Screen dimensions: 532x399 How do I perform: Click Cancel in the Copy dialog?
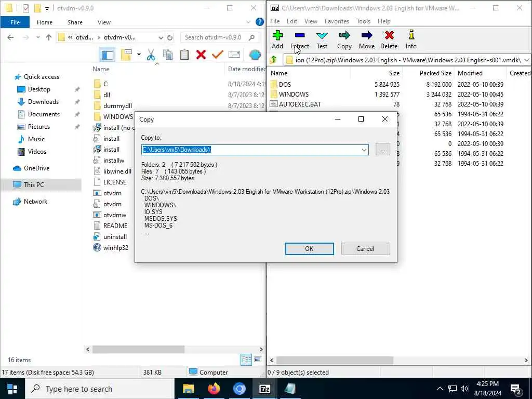[x=365, y=249]
